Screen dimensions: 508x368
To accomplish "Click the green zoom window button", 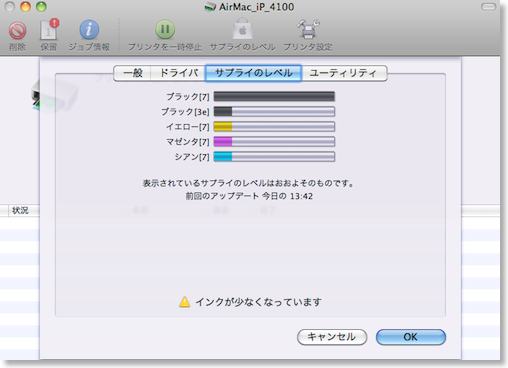I will pyautogui.click(x=41, y=7).
